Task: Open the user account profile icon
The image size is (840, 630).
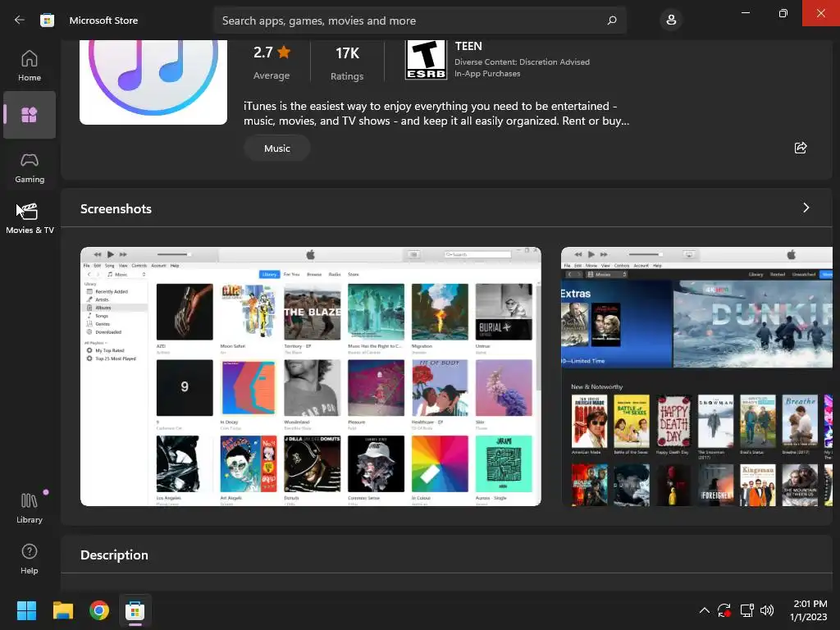Action: click(671, 21)
